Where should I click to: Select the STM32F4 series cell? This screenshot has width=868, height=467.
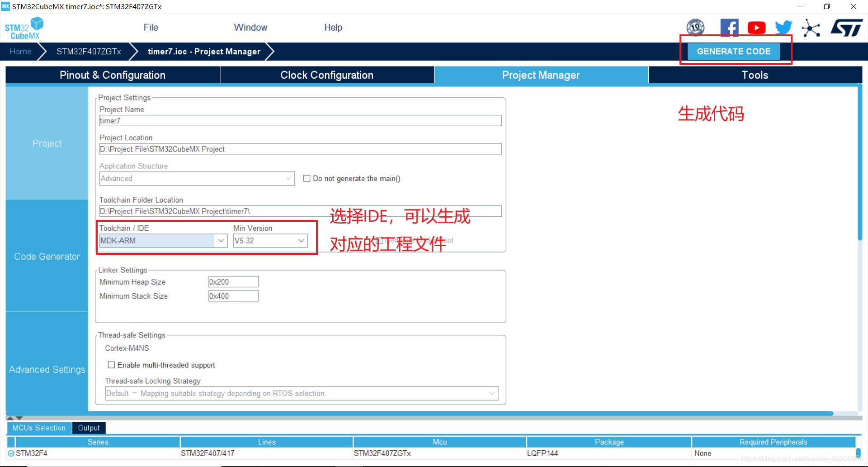98,453
